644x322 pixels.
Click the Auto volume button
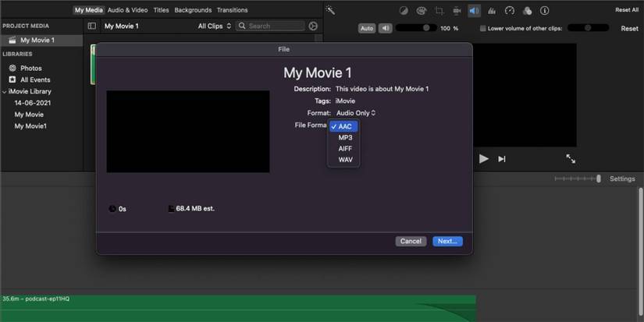[367, 28]
